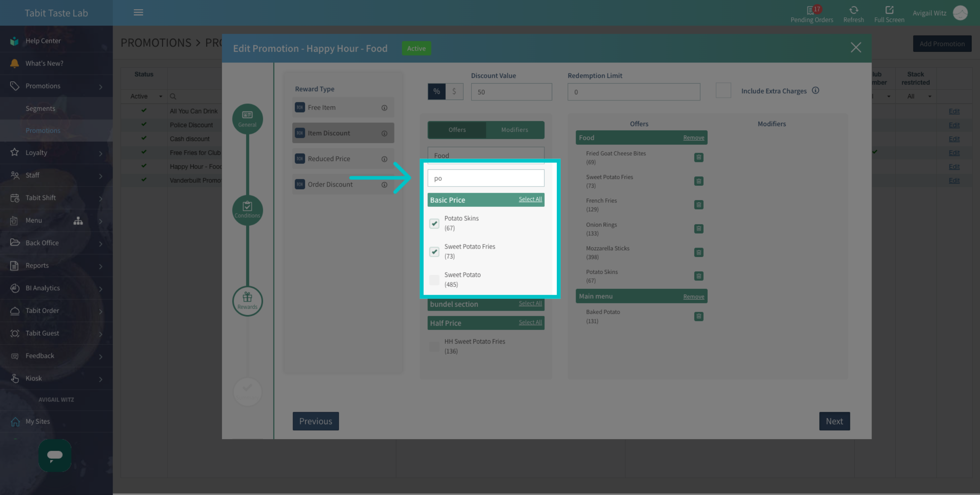The height and width of the screenshot is (495, 980).
Task: Enable Include Extra Charges checkbox
Action: 723,91
